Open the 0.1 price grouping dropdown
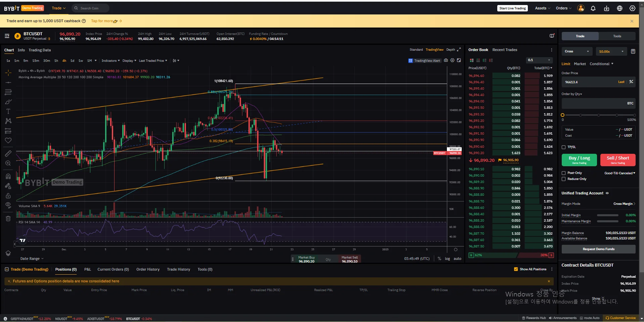Image resolution: width=644 pixels, height=322 pixels. pos(539,60)
